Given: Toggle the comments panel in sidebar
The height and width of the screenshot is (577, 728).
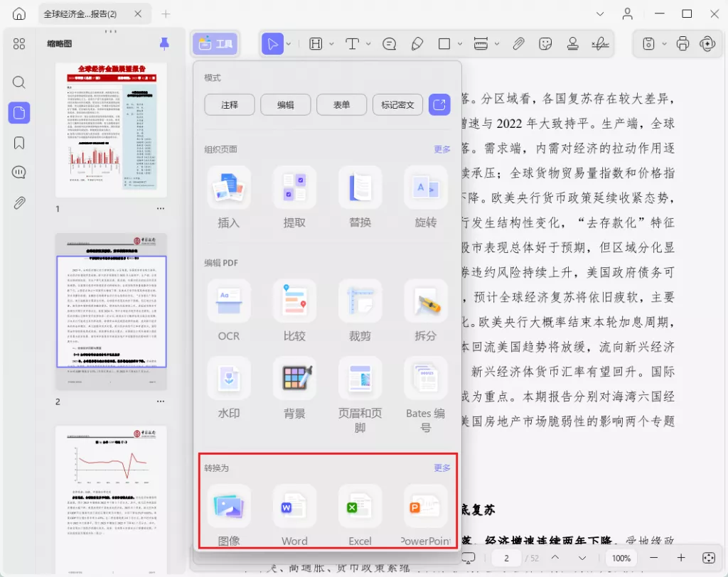Looking at the screenshot, I should [x=18, y=171].
